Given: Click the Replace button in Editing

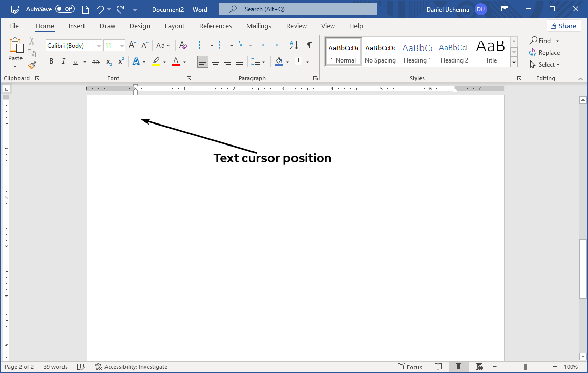Looking at the screenshot, I should pos(544,53).
